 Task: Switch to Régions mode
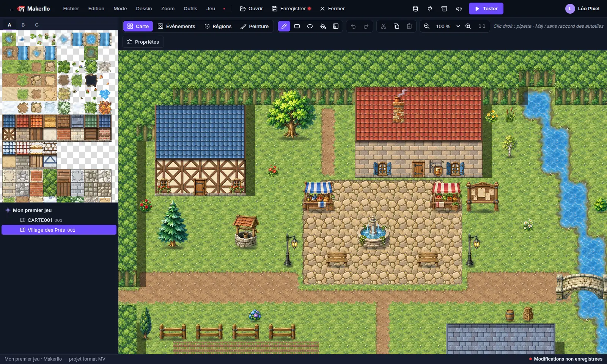pyautogui.click(x=218, y=26)
